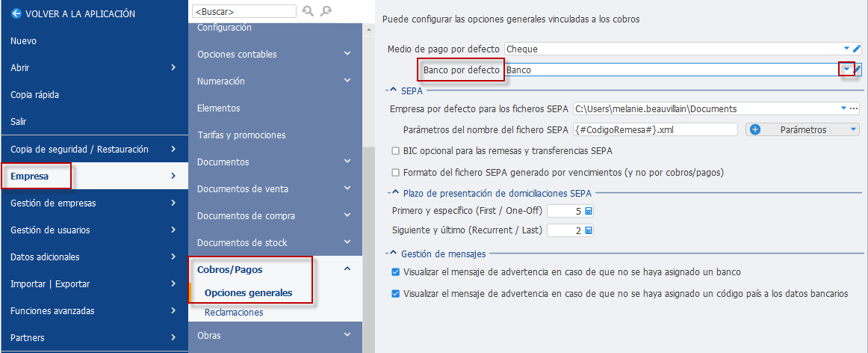This screenshot has height=353, width=868.
Task: Open the Parámetros button dropdown arrow
Action: [853, 129]
